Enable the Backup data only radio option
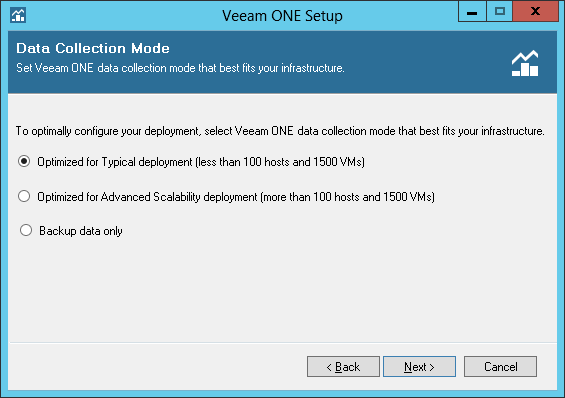565x398 pixels. [x=26, y=230]
